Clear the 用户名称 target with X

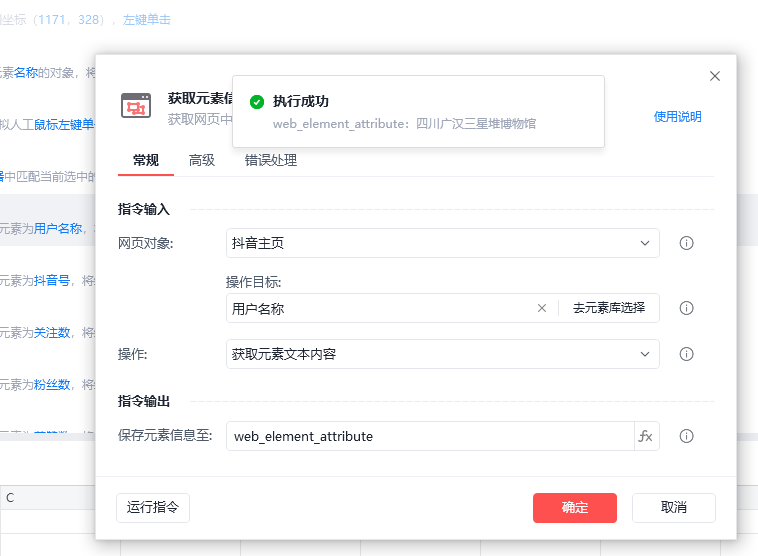541,308
